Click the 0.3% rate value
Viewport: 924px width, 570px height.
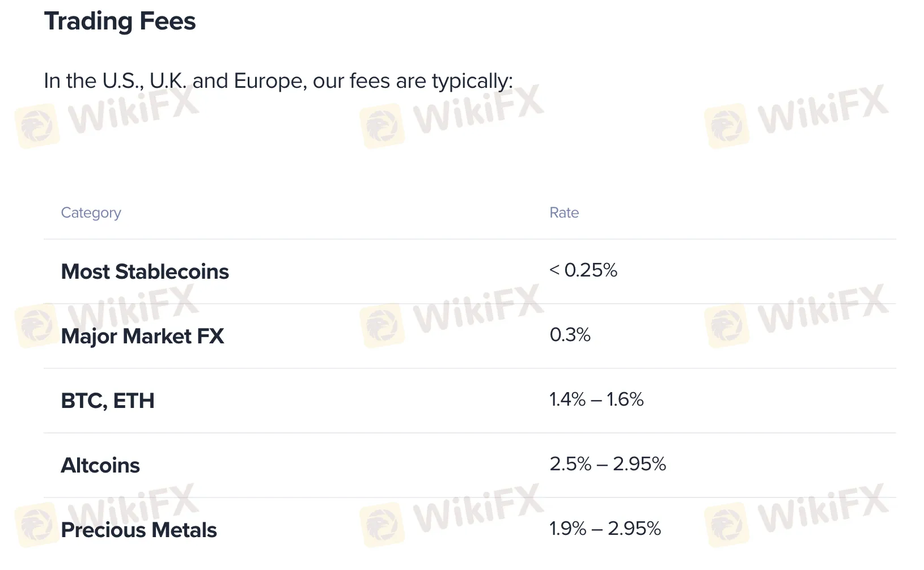570,335
